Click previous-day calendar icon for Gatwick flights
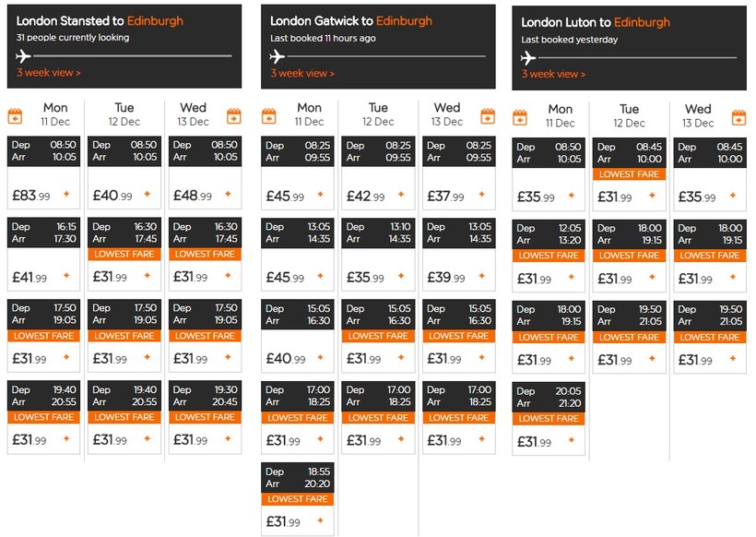Viewport: 756px width, 537px height. [x=269, y=116]
